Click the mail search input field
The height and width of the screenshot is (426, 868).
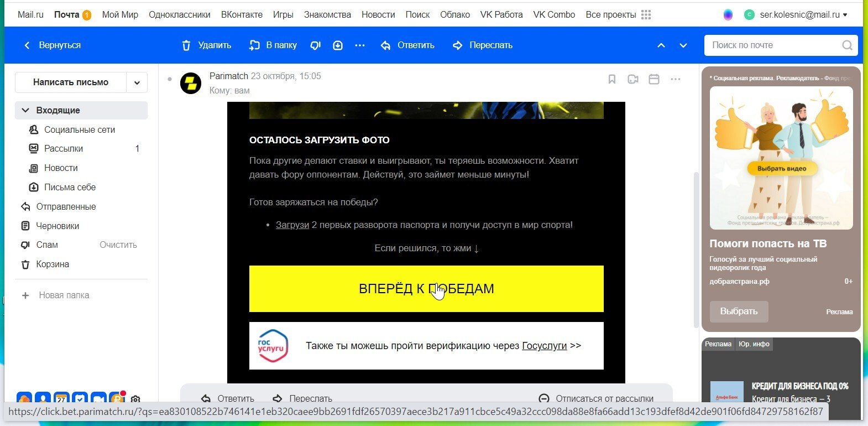click(774, 45)
